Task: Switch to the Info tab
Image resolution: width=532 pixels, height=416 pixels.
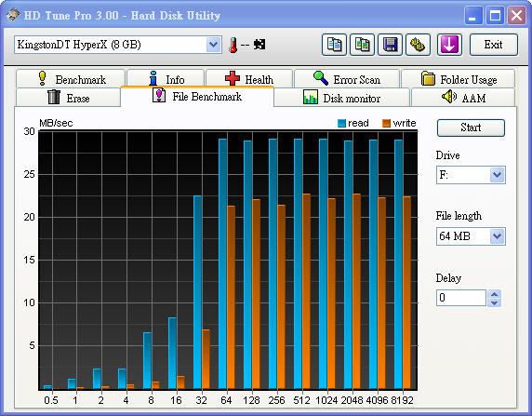Action: point(166,79)
